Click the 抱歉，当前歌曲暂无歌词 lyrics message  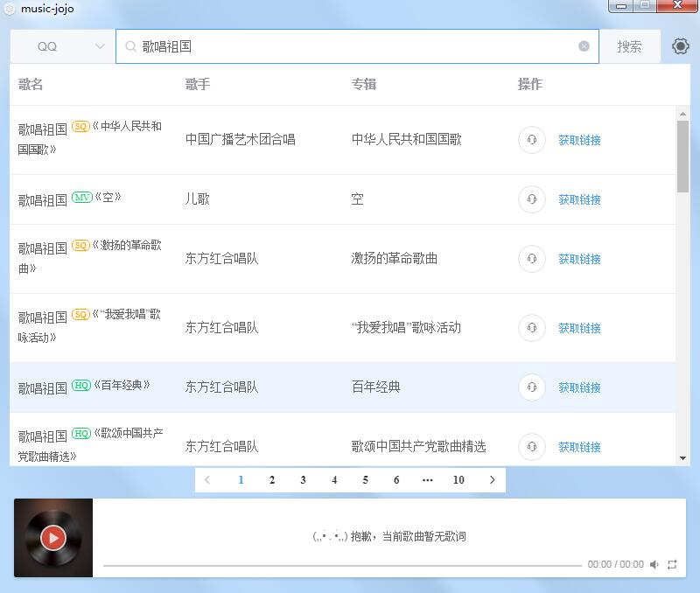point(388,536)
